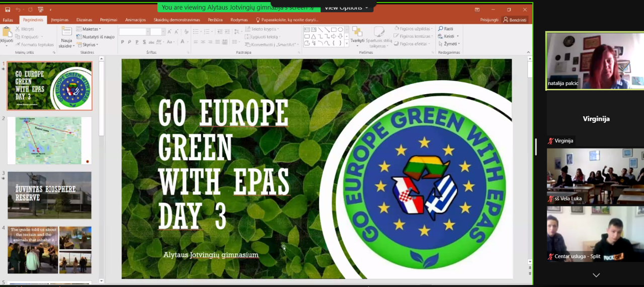The height and width of the screenshot is (287, 644).
Task: Toggle align text left
Action: pos(196,42)
